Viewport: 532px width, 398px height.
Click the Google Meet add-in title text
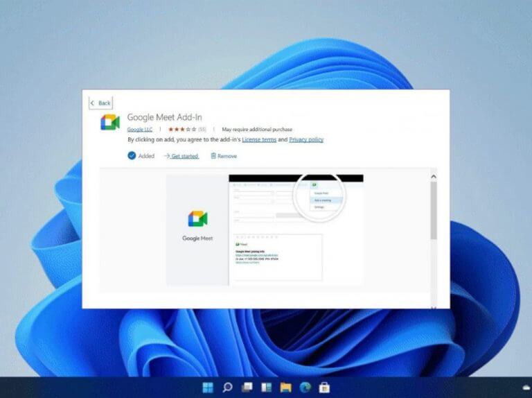[x=165, y=117]
